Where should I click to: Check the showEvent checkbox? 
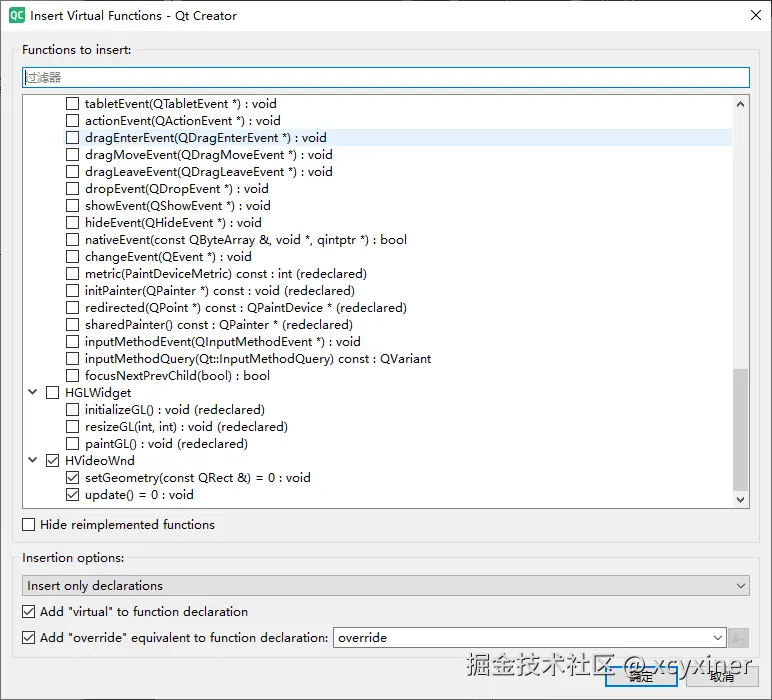coord(72,206)
